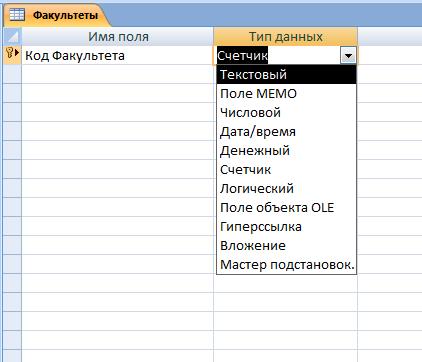Click the Код Факультета field name cell
The image size is (422, 362).
pos(117,55)
